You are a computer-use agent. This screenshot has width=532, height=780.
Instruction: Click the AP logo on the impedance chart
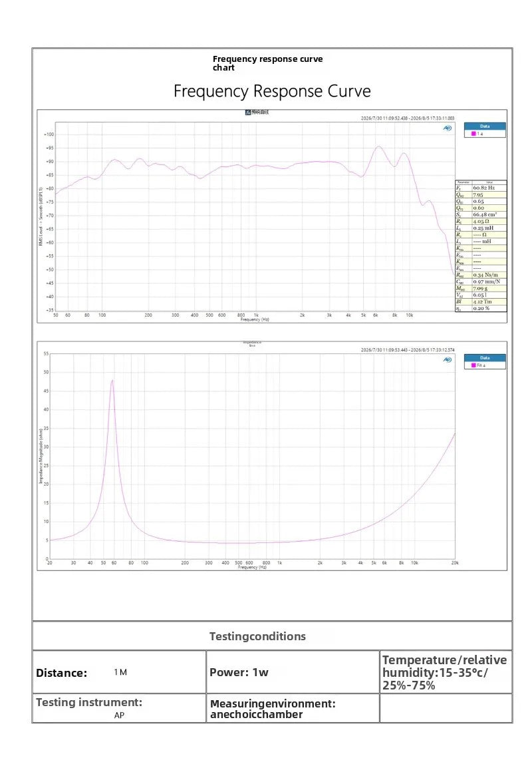[x=448, y=359]
